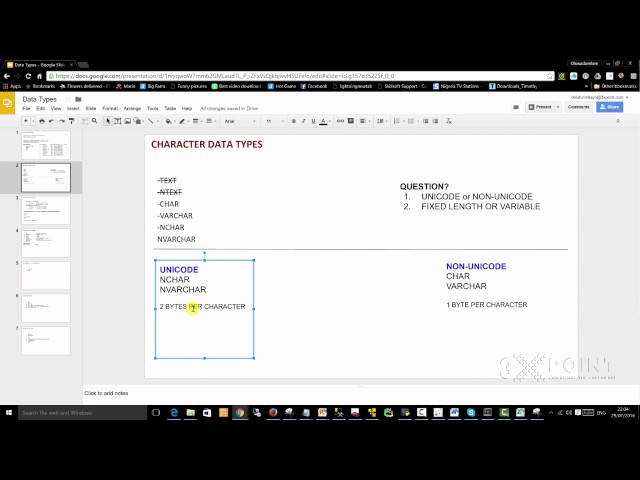
Task: Open the Present options dropdown arrow
Action: 558,107
